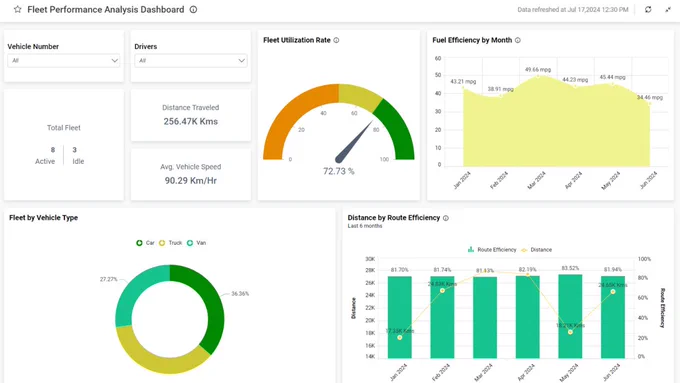This screenshot has height=383, width=680.
Task: Click the favorite star next to dashboard title
Action: coord(17,9)
